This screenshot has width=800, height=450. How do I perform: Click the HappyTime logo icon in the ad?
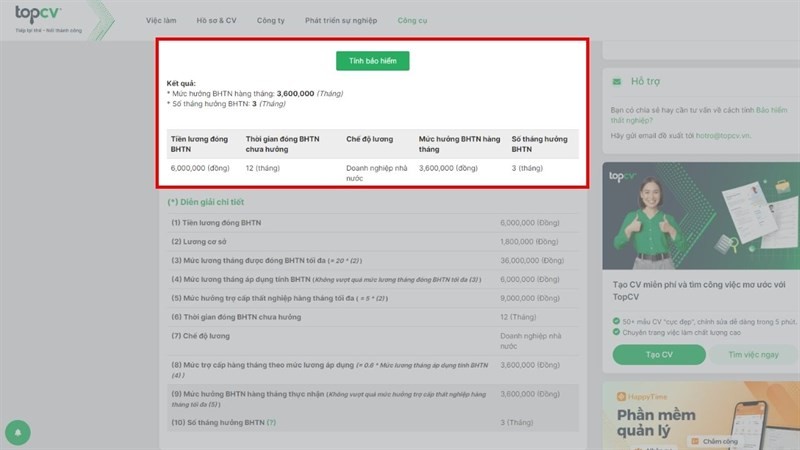pos(621,396)
